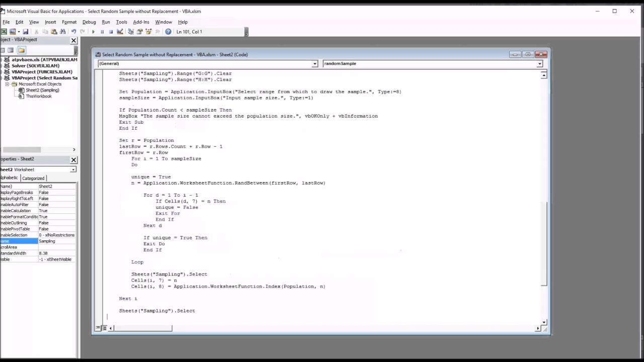This screenshot has height=362, width=644.
Task: Click the Paste toolbar icon
Action: [x=54, y=32]
